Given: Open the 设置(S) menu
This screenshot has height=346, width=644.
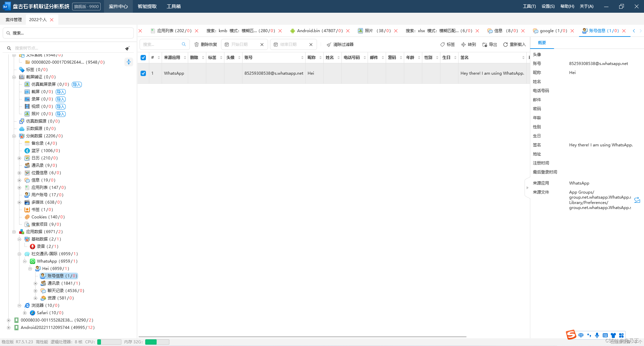Looking at the screenshot, I should pos(548,6).
